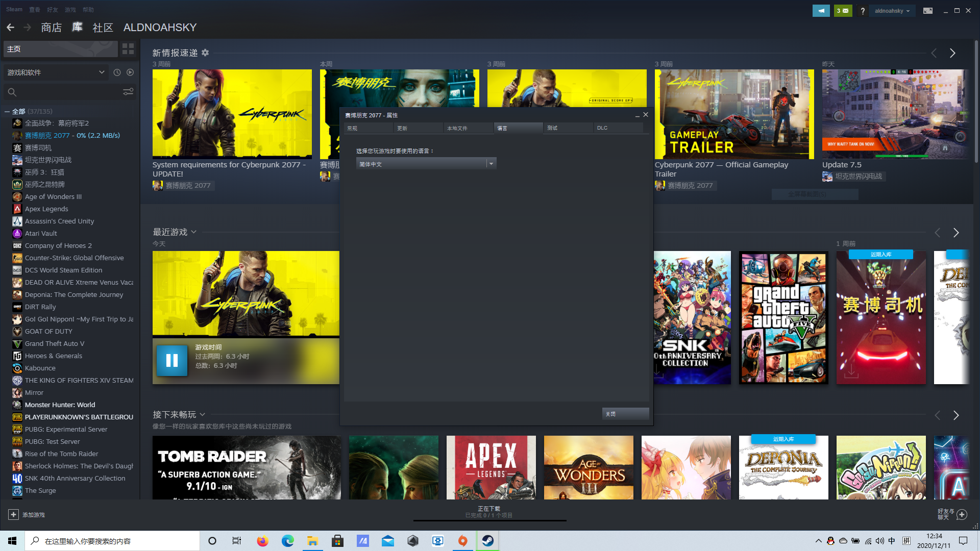Expand the 最近游戏 shelf dropdown
980x551 pixels.
[194, 232]
